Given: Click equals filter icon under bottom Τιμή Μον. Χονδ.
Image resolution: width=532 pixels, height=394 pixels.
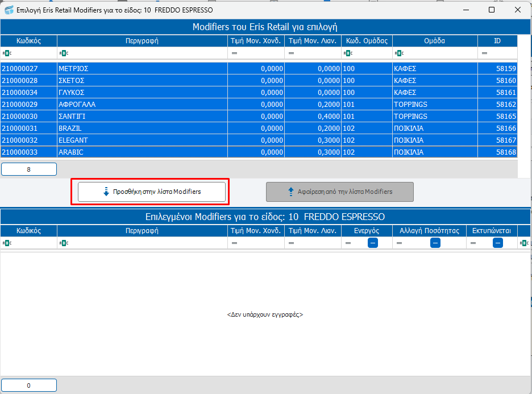Looking at the screenshot, I should (234, 243).
